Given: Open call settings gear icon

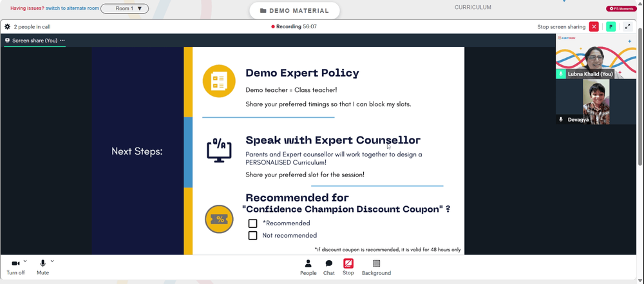Looking at the screenshot, I should (x=7, y=26).
